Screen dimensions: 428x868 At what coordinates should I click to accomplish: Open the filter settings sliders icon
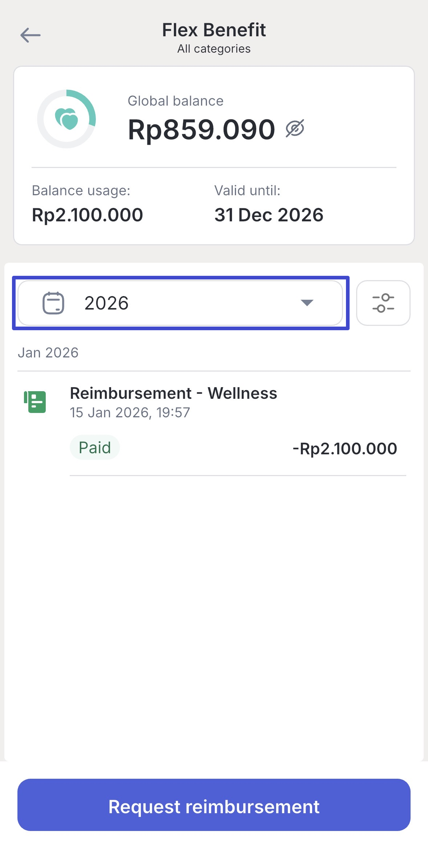point(383,303)
